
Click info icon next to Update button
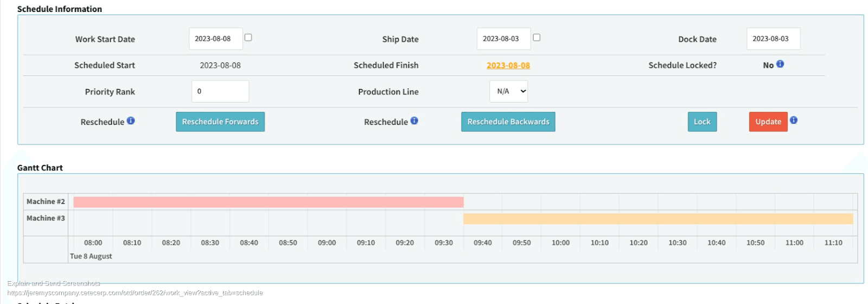[x=794, y=121]
